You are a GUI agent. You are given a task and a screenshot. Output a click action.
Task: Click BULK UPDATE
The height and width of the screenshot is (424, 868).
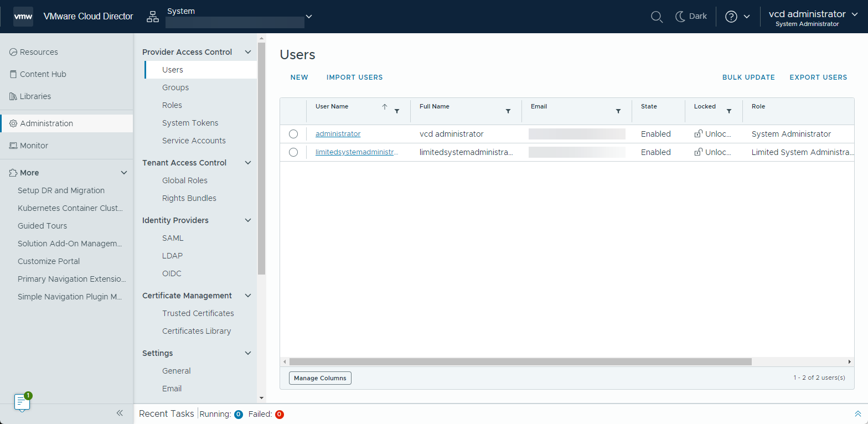pos(748,77)
